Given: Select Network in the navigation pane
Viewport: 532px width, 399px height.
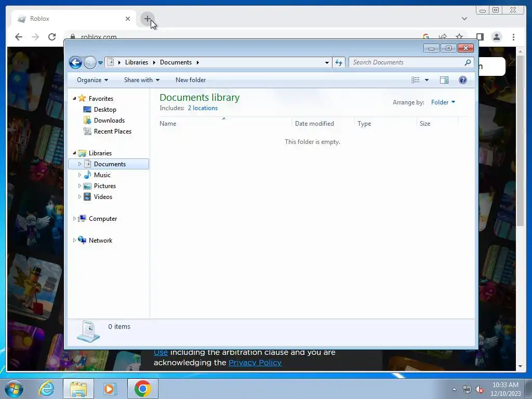Looking at the screenshot, I should click(x=100, y=241).
